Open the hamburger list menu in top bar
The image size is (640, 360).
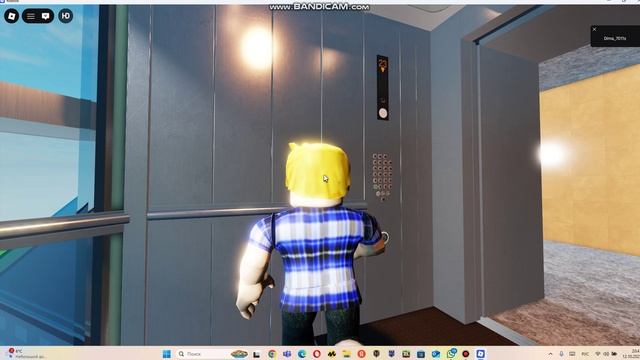point(31,16)
